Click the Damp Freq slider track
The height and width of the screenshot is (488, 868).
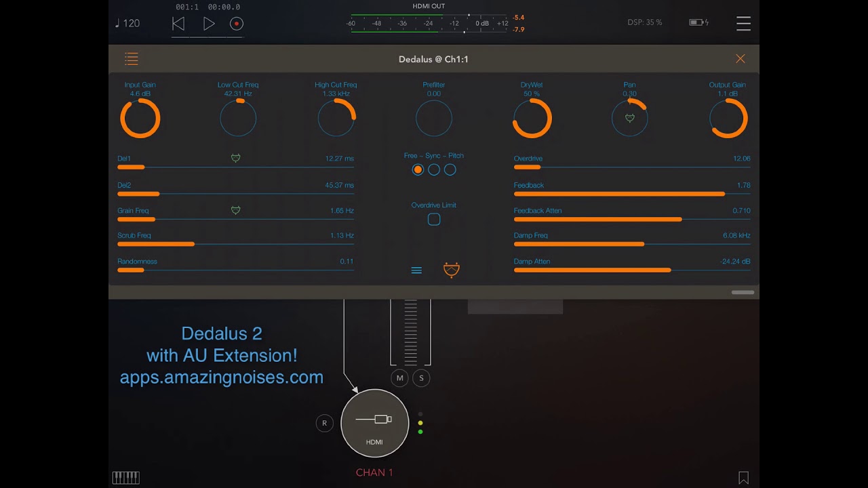632,244
